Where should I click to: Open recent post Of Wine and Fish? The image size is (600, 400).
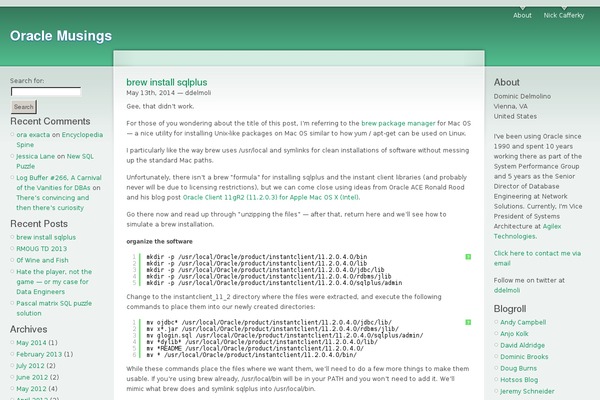pos(42,260)
